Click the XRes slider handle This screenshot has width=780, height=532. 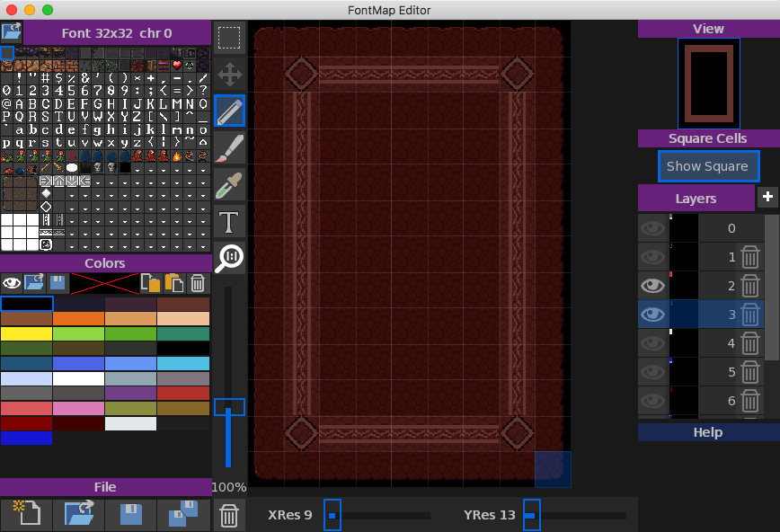coord(332,516)
